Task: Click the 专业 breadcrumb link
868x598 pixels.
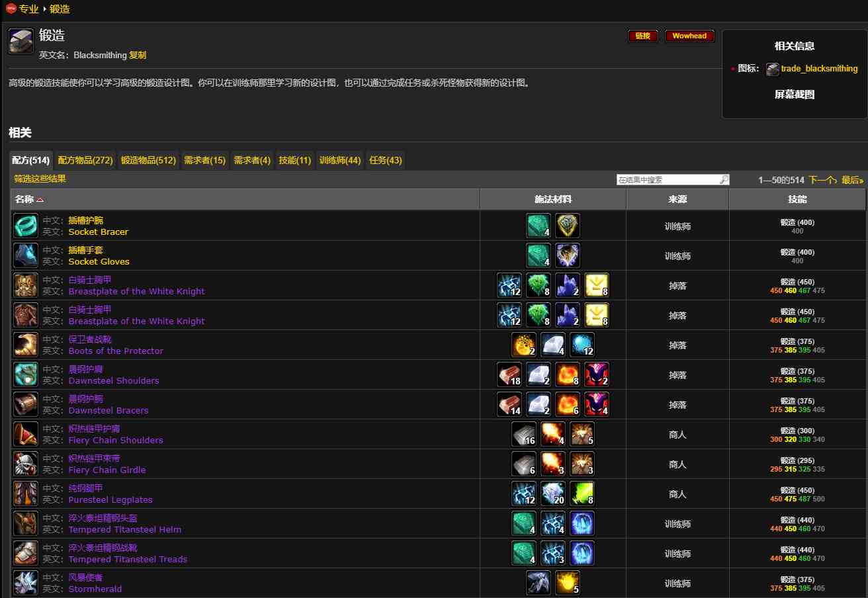Action: (x=29, y=9)
